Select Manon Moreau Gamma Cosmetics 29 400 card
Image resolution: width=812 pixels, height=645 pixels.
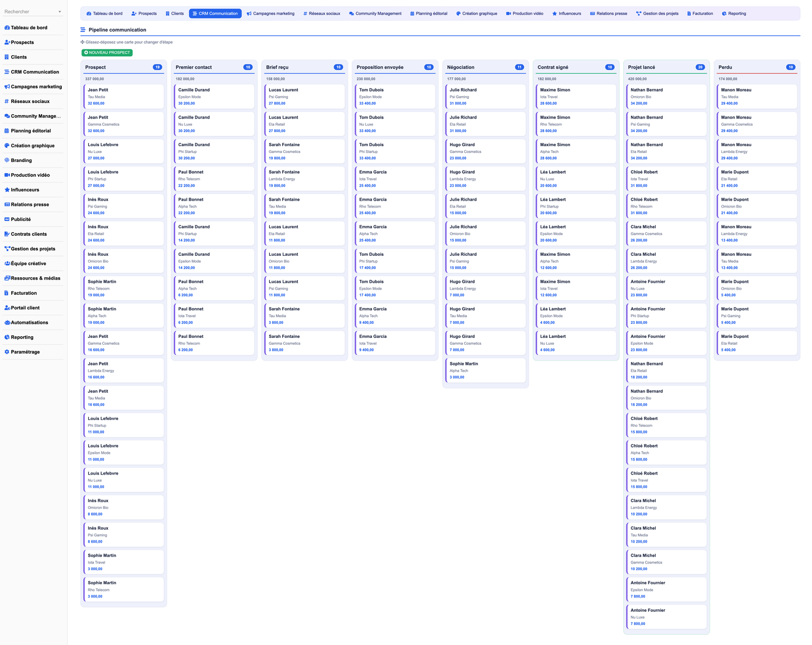pyautogui.click(x=757, y=124)
